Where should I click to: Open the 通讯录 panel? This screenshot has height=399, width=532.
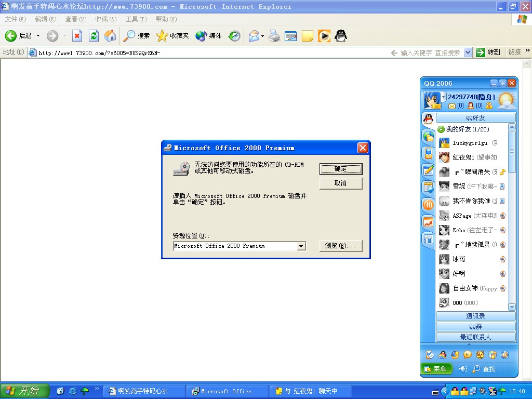pos(475,316)
